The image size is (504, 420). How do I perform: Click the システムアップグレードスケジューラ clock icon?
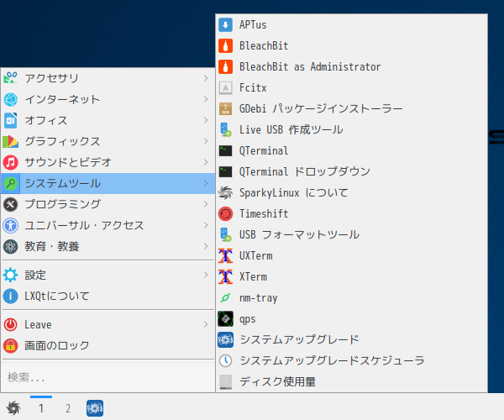225,360
